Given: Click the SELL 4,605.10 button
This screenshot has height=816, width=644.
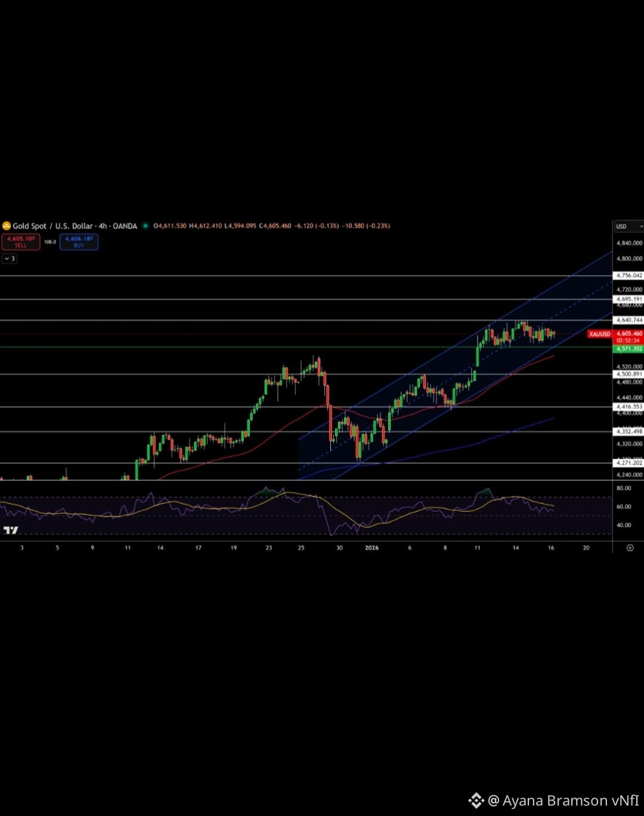Looking at the screenshot, I should pos(21,242).
